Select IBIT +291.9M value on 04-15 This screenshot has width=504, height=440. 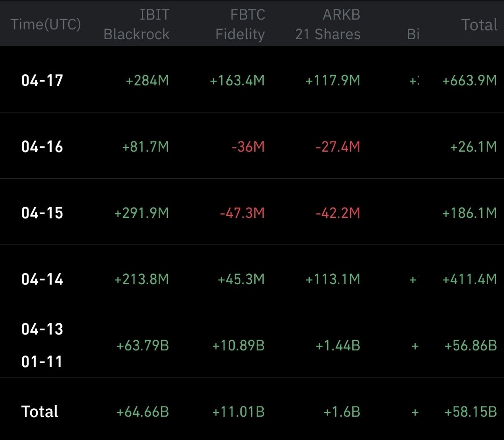coord(141,213)
